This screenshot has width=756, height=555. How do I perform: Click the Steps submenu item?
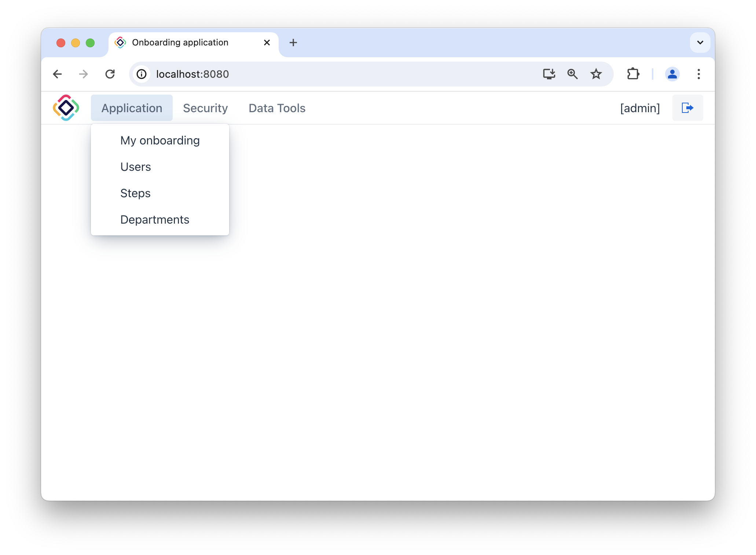click(x=135, y=193)
